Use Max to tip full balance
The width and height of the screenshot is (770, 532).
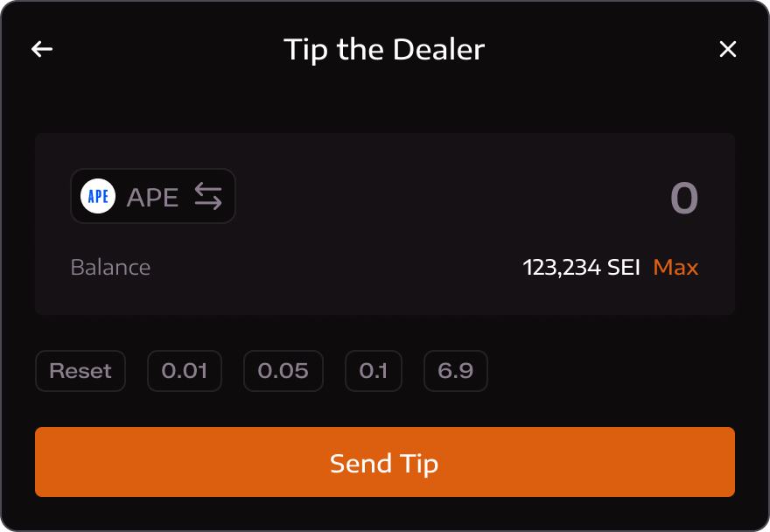675,267
